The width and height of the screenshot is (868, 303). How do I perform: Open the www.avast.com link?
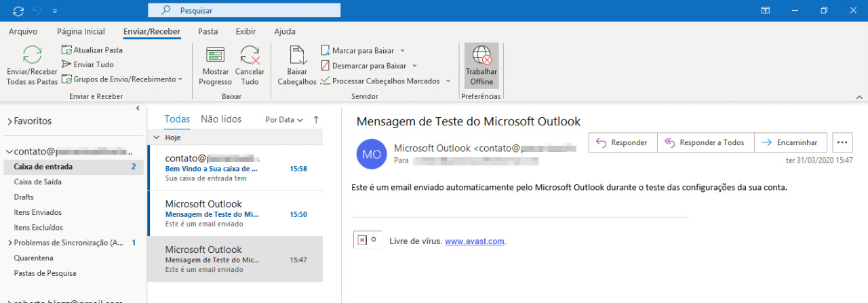(x=475, y=241)
